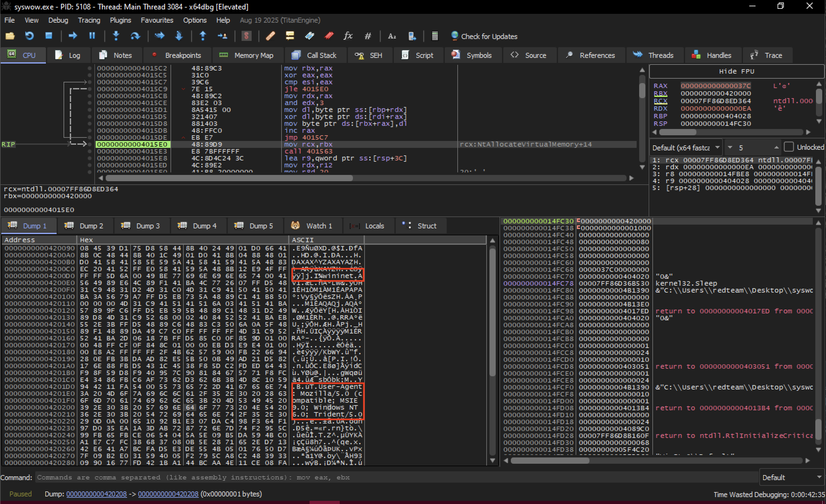The width and height of the screenshot is (826, 504).
Task: Switch to the Breakpoints tab
Action: click(177, 55)
